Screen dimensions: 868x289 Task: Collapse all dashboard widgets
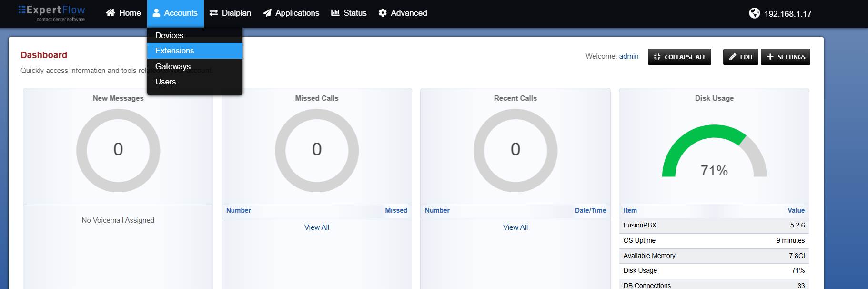coord(679,57)
